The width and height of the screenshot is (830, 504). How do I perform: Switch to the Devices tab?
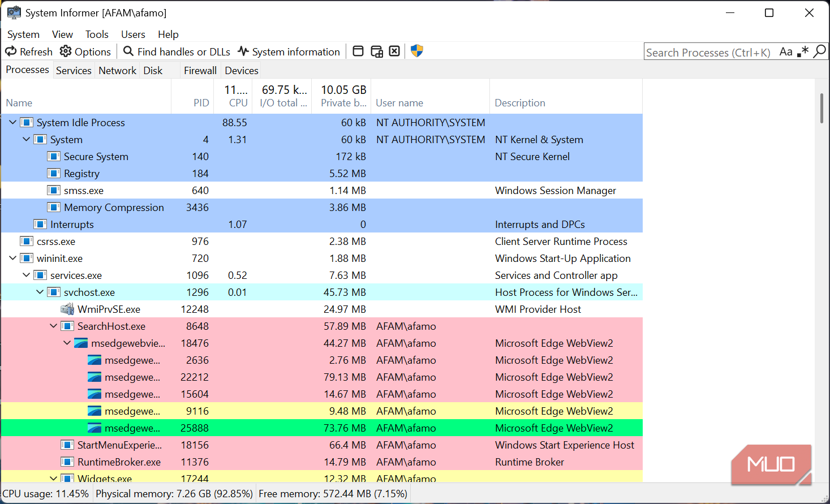tap(242, 71)
